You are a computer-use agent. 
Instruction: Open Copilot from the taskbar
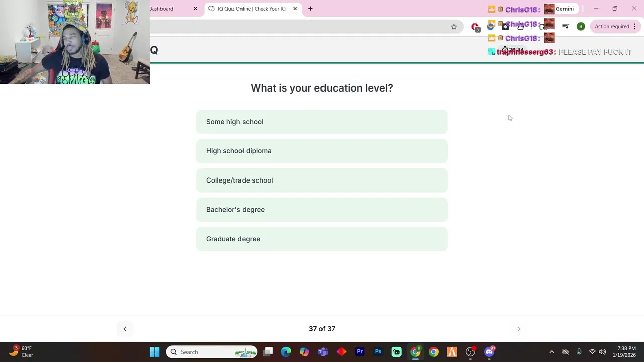(x=304, y=352)
